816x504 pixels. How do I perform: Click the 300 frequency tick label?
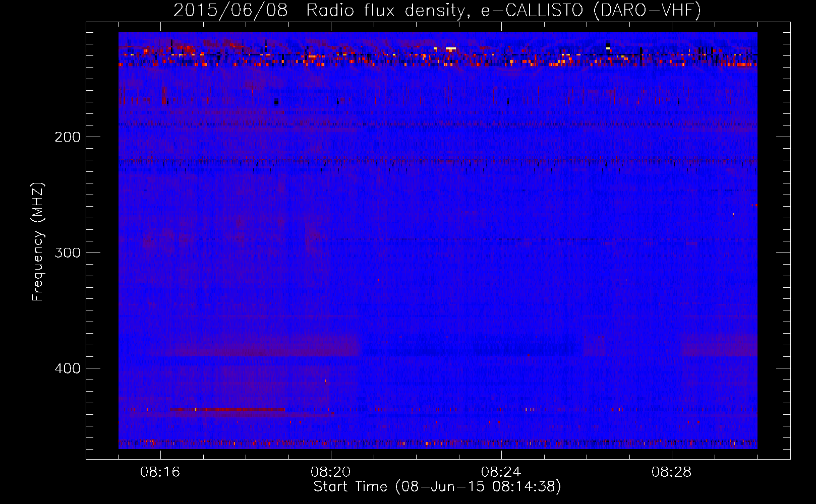[68, 253]
